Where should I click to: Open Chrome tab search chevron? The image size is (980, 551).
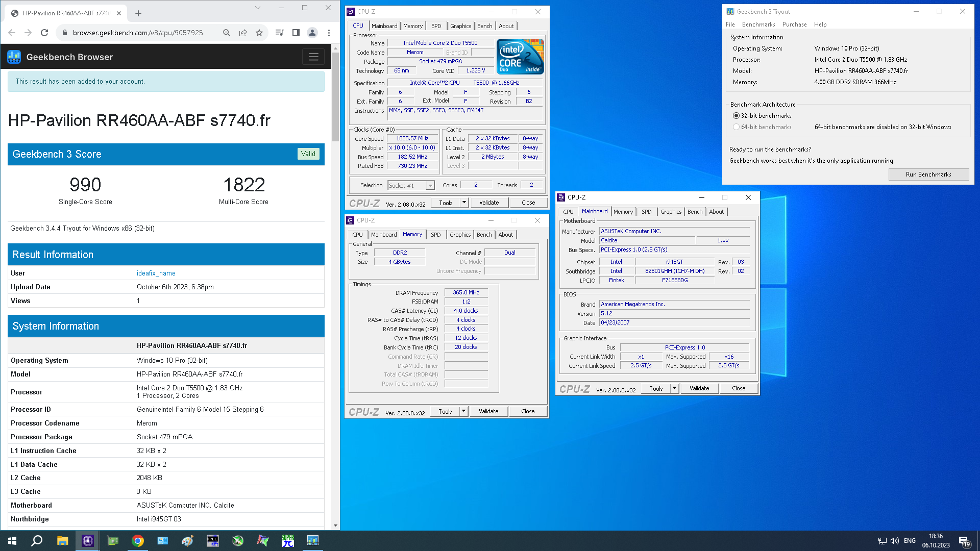258,8
